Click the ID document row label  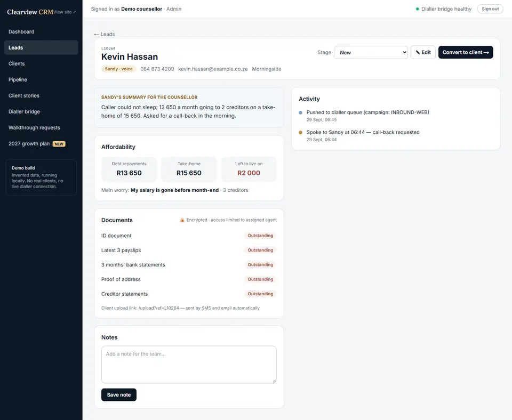[x=116, y=236]
